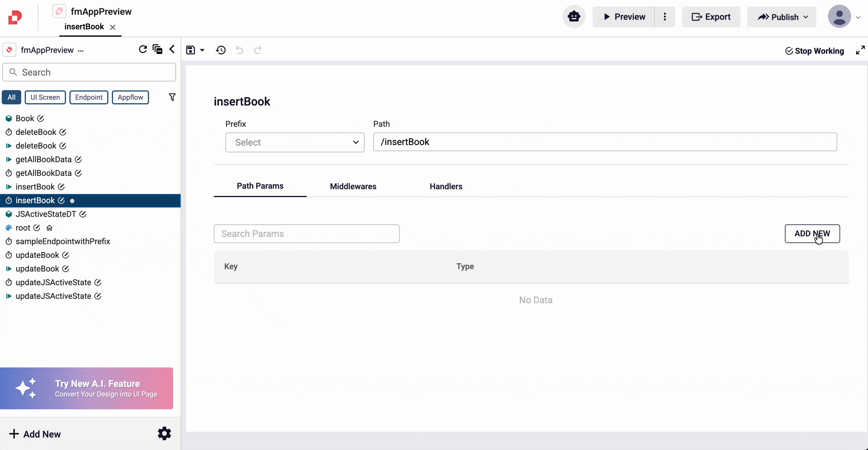
Task: Click the Search Params input field
Action: pos(306,233)
